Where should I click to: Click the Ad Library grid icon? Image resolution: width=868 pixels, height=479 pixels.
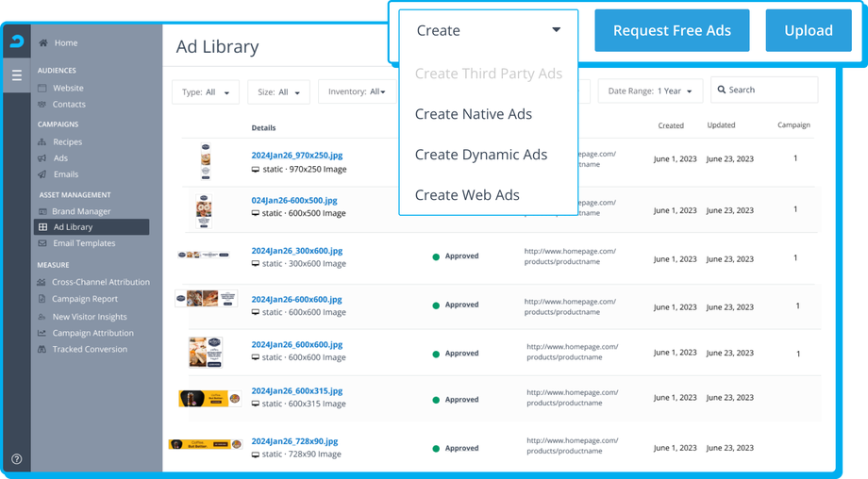click(42, 227)
